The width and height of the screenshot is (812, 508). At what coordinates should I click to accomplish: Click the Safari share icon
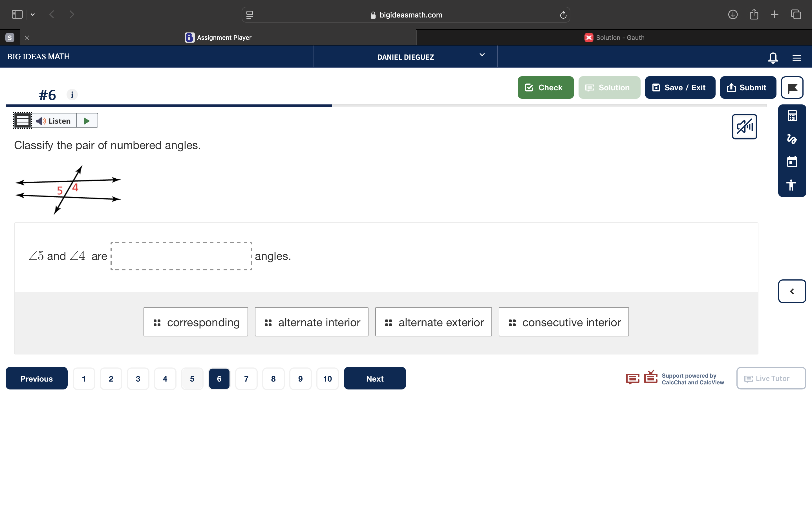click(754, 14)
